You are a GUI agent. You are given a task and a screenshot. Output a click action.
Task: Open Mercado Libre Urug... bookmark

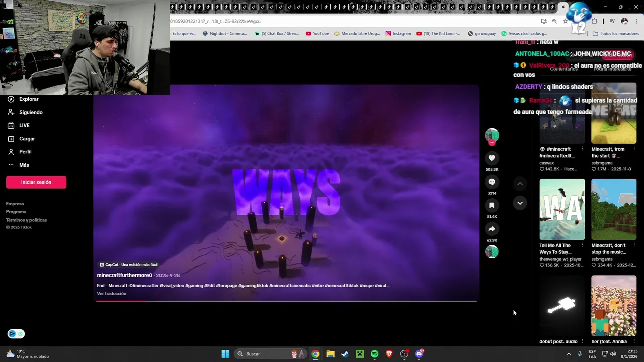tap(357, 34)
